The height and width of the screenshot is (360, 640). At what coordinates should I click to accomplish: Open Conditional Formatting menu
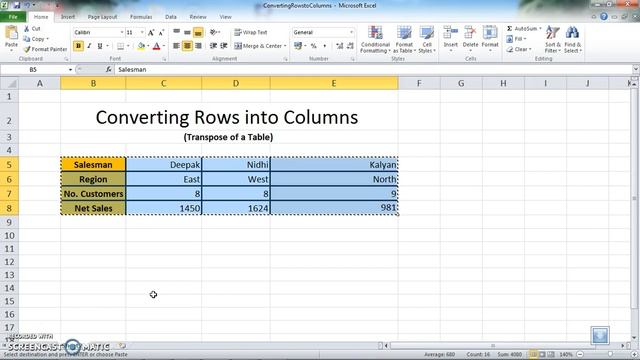tap(375, 39)
